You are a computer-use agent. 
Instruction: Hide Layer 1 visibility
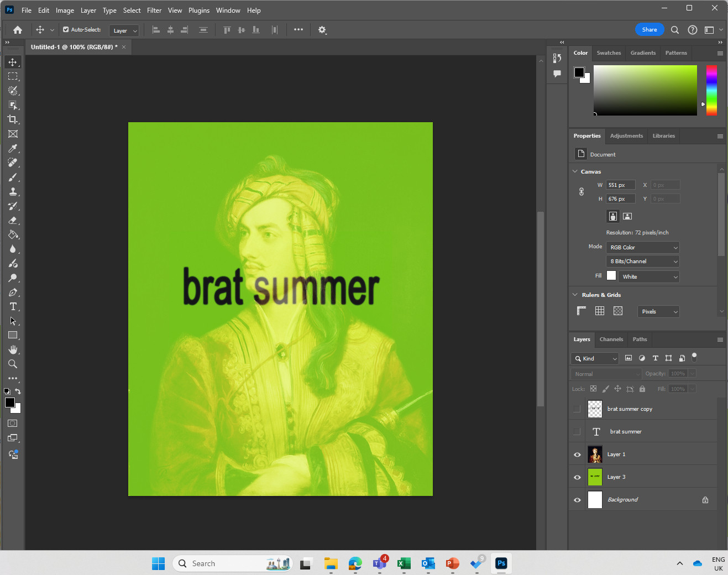(x=577, y=454)
